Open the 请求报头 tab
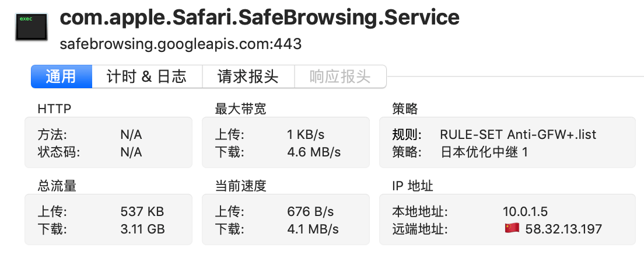Viewport: 644px width, 258px height. click(248, 76)
